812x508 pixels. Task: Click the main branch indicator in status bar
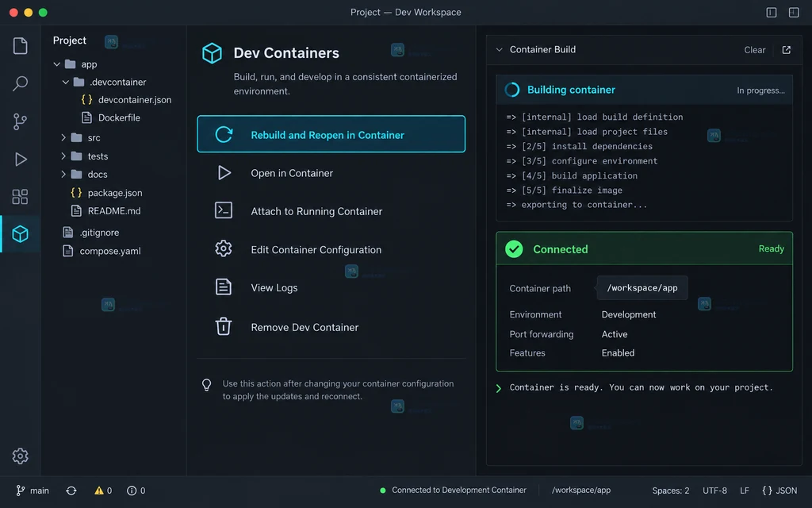pos(33,491)
